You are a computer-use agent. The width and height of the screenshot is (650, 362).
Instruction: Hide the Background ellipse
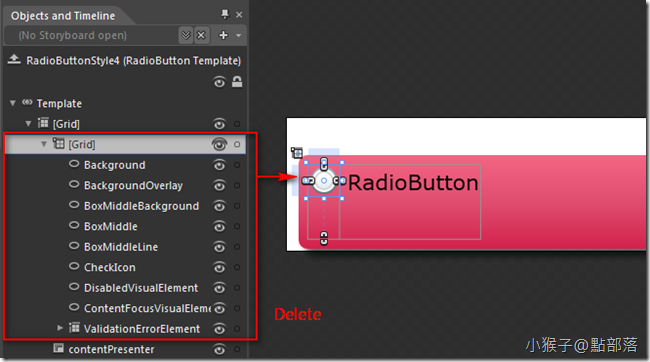coord(219,165)
